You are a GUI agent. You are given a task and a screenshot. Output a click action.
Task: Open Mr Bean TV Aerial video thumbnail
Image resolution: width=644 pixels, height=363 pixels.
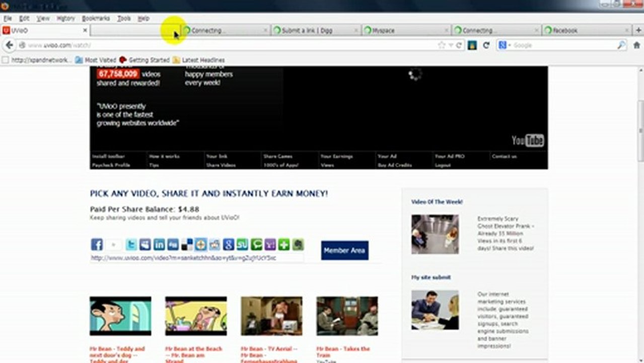[271, 316]
